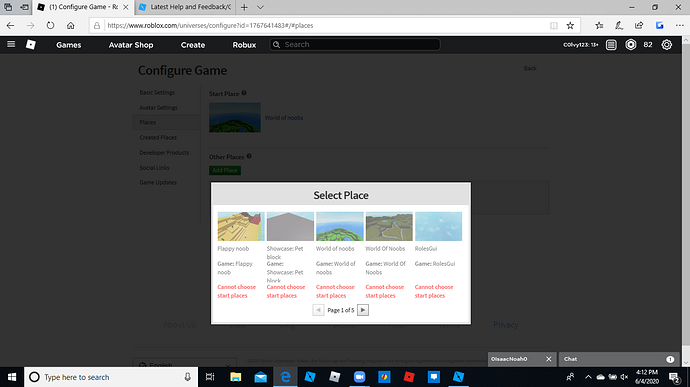This screenshot has width=690, height=387.
Task: Show tab previews dropdown chevron
Action: pyautogui.click(x=260, y=7)
